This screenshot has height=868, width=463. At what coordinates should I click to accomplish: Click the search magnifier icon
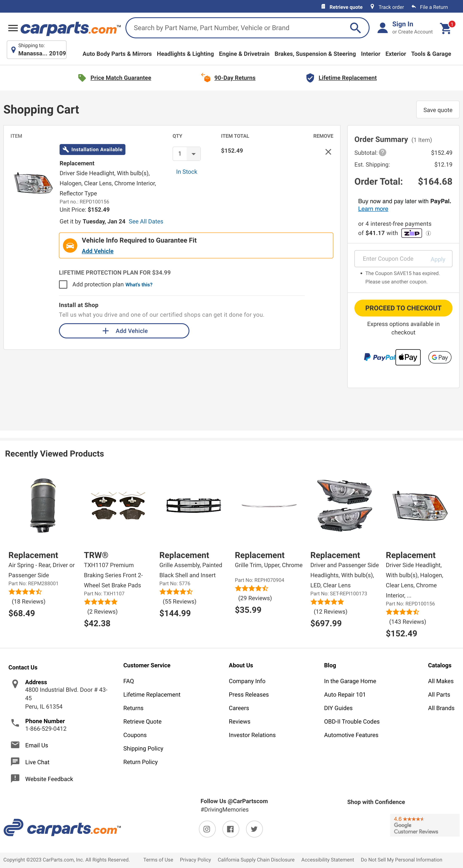pyautogui.click(x=355, y=28)
